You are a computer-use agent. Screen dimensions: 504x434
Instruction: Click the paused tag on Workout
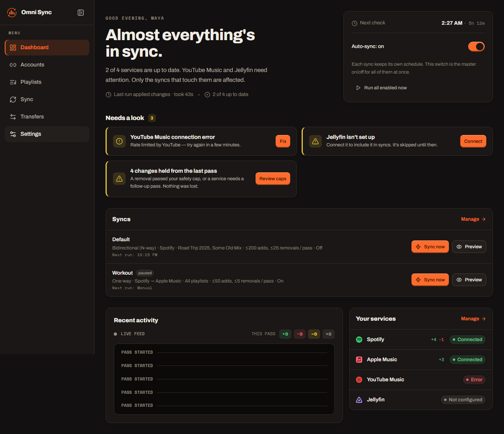tap(145, 273)
